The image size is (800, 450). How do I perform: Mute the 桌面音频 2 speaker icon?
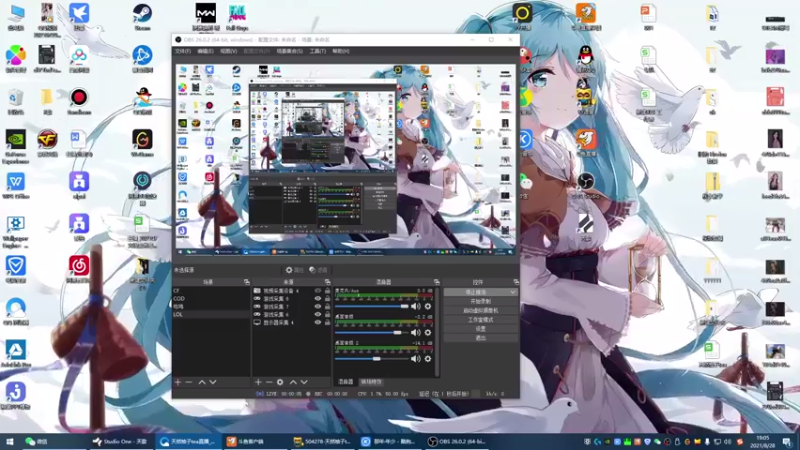tap(416, 359)
